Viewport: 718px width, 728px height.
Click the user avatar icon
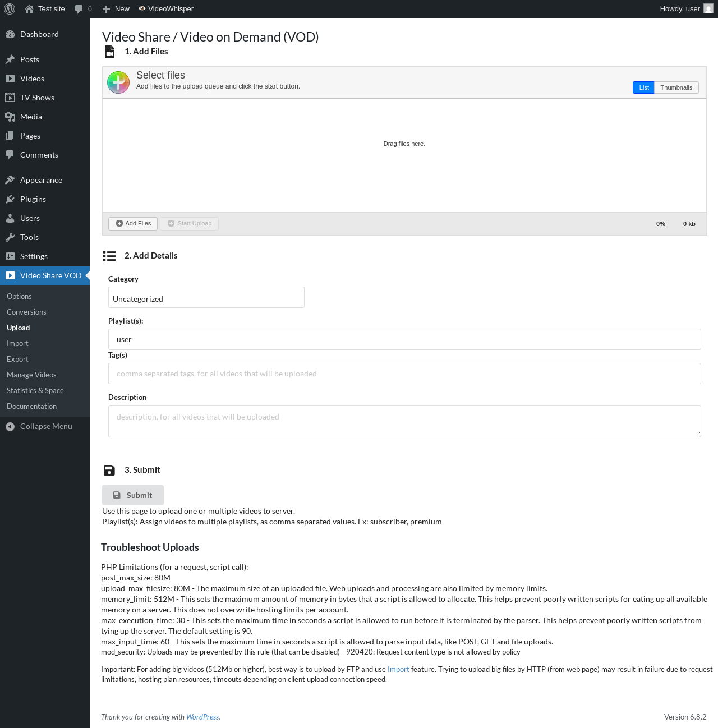708,9
